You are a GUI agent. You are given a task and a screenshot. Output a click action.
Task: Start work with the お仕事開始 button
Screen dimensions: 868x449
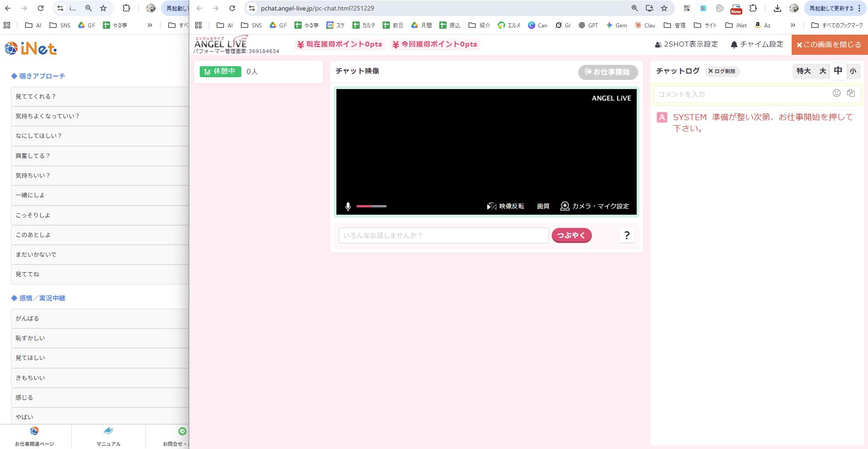pyautogui.click(x=608, y=72)
